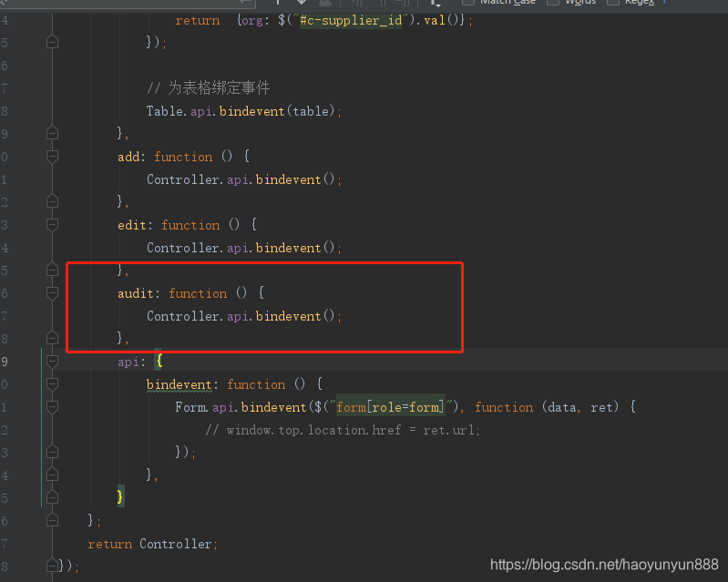Toggle fold end marker after Table.api.bindevent(table)

pos(52,134)
